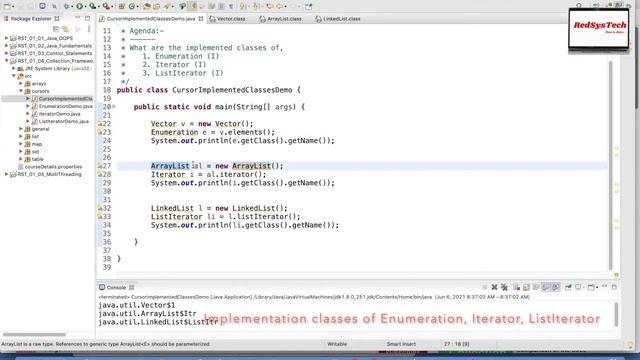Image resolution: width=640 pixels, height=360 pixels.
Task: Switch to LinkedList.class editor tab
Action: pos(338,19)
